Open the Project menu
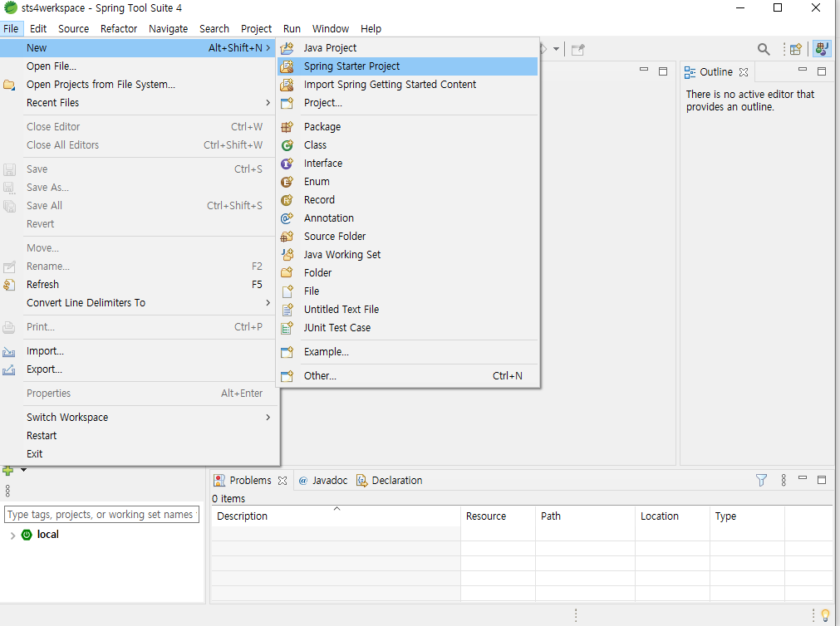The height and width of the screenshot is (626, 840). click(x=256, y=29)
